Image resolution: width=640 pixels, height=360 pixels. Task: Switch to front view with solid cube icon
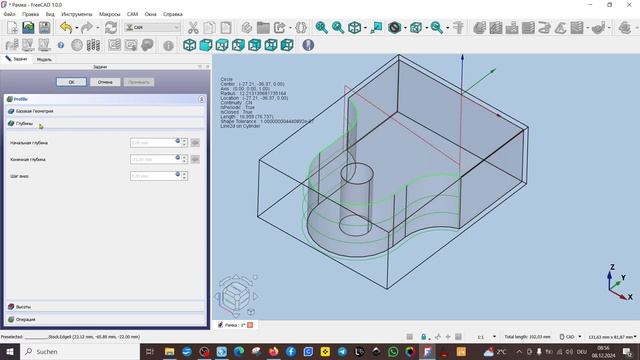[206, 45]
